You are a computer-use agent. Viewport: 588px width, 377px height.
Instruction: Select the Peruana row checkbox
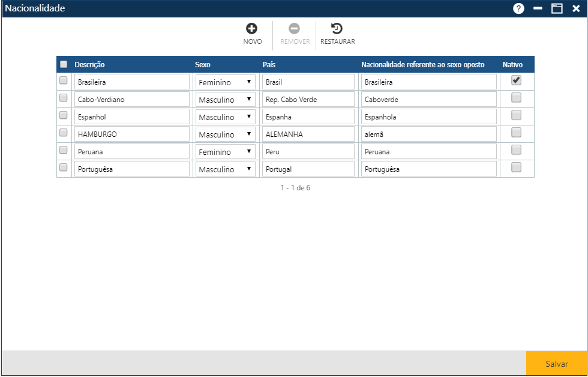64,150
